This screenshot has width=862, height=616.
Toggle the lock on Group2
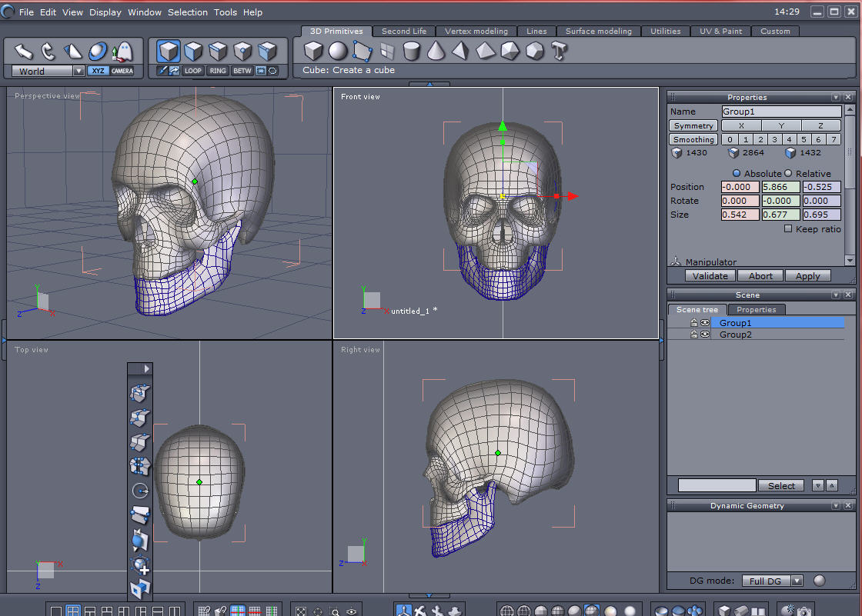[x=693, y=334]
